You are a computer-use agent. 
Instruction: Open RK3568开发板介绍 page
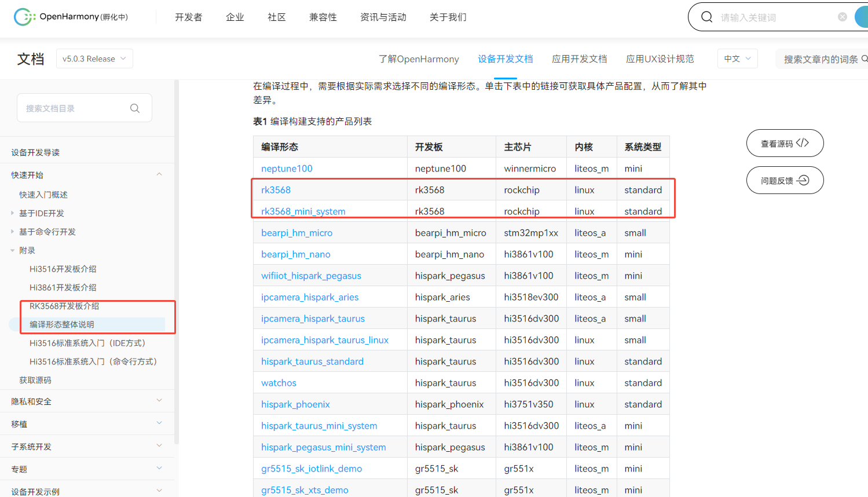point(64,306)
